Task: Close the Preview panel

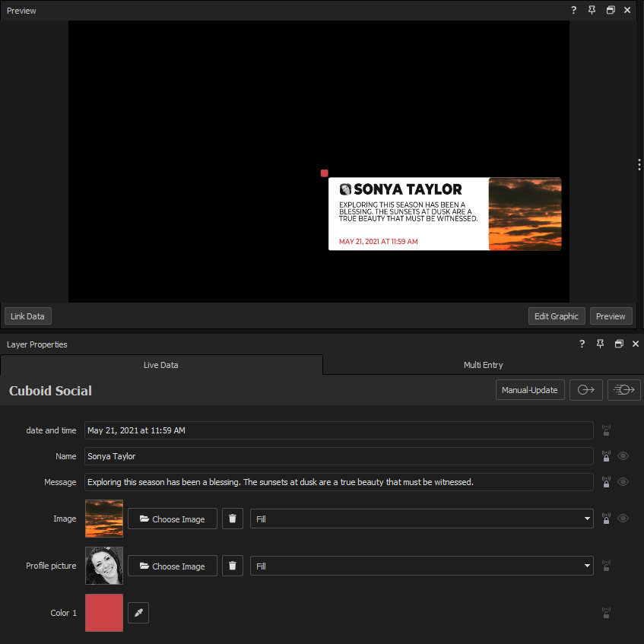Action: coord(627,11)
